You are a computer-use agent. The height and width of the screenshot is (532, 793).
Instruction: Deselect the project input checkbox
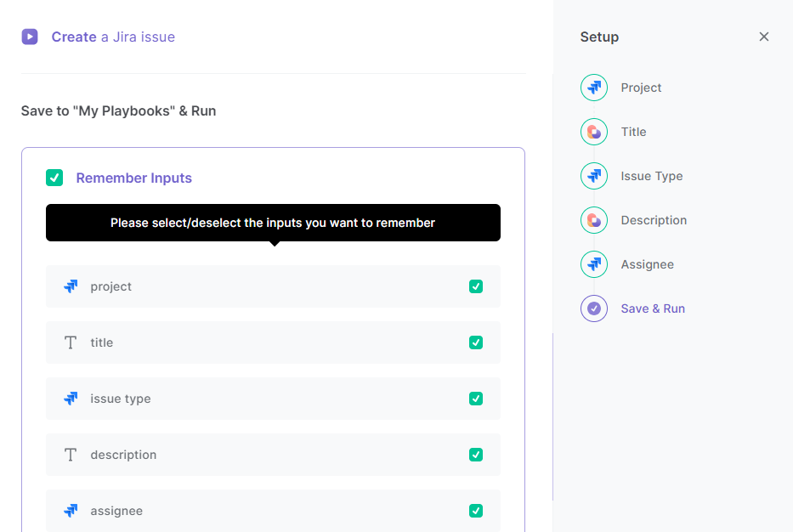click(476, 286)
